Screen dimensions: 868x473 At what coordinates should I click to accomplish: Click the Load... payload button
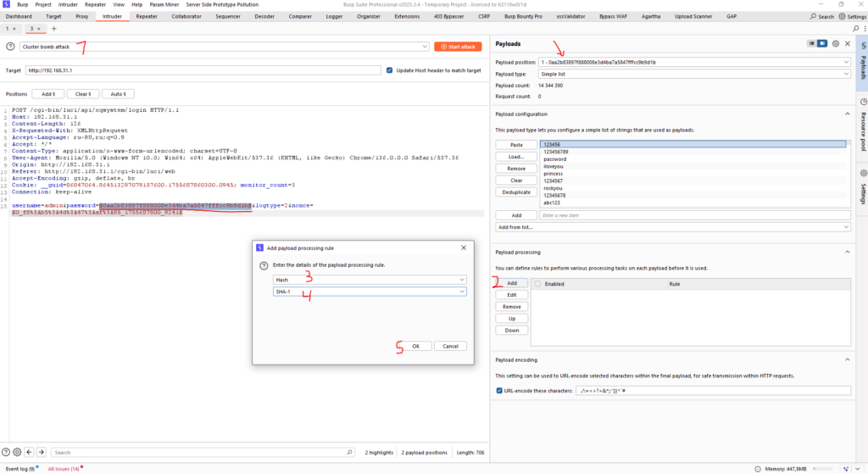516,157
